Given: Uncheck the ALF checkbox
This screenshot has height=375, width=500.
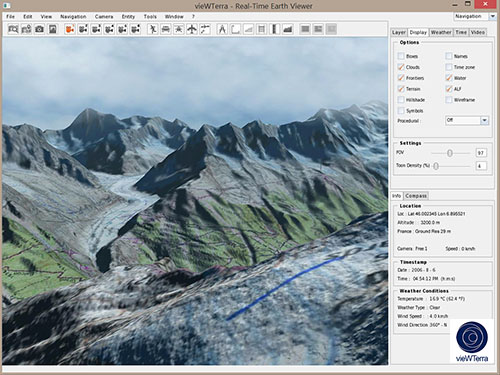Looking at the screenshot, I should (449, 89).
